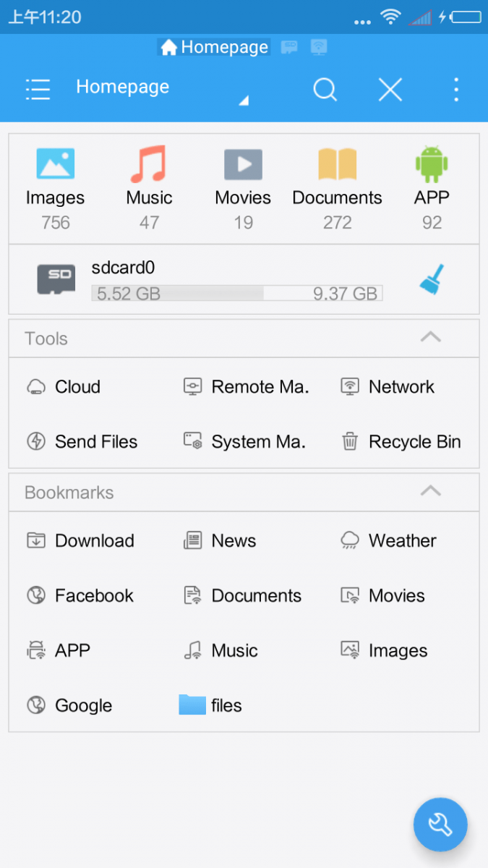Open Remote Manager tool
Viewport: 488px width, 868px height.
click(246, 387)
